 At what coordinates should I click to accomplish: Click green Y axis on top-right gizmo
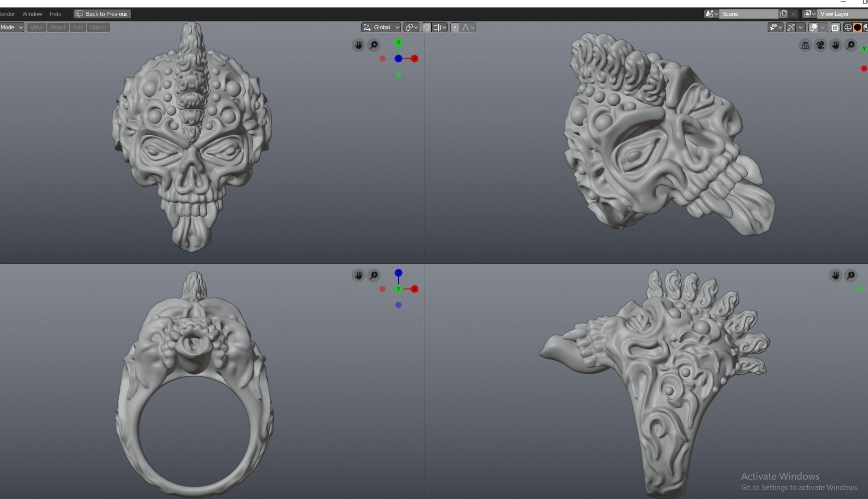865,49
